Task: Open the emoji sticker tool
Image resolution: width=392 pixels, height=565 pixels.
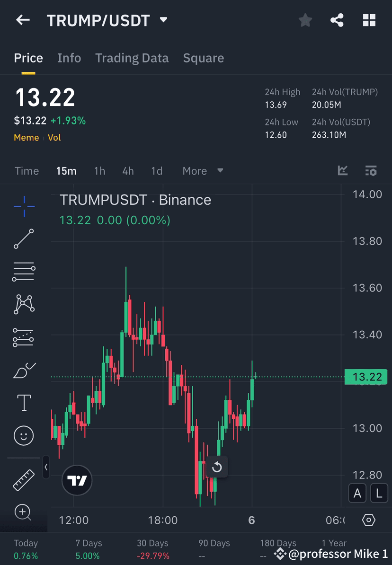Action: [x=24, y=435]
